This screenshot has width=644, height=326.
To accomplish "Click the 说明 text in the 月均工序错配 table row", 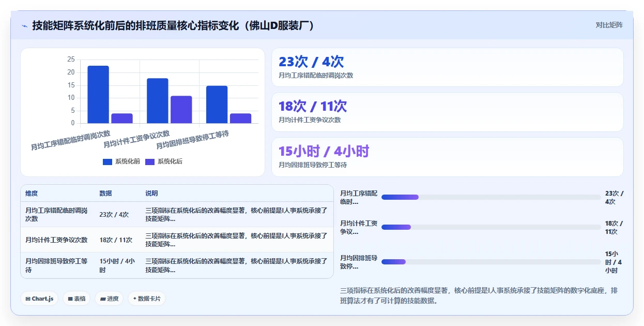I will (236, 215).
